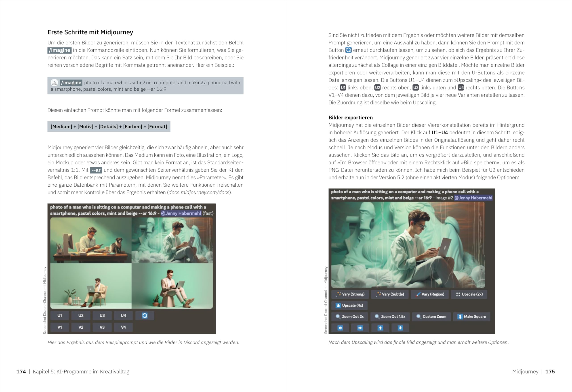Open the top-left image of man at desk with dog
Image resolution: width=572 pixels, height=392 pixels.
click(91, 240)
